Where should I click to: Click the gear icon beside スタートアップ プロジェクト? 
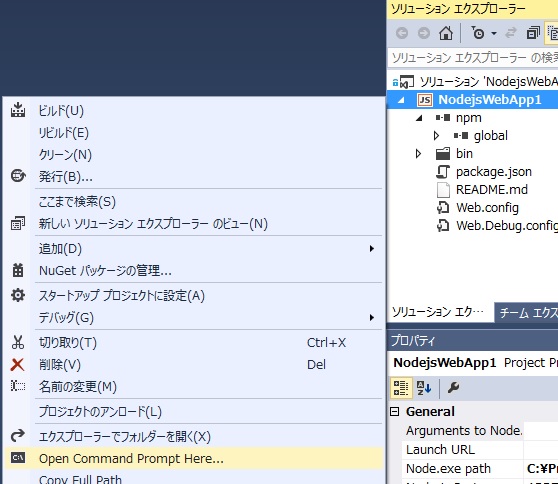coord(18,295)
